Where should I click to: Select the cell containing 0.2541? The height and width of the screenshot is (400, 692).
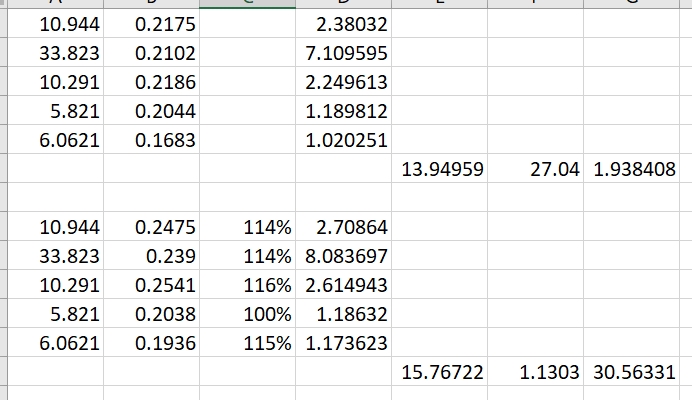[152, 285]
